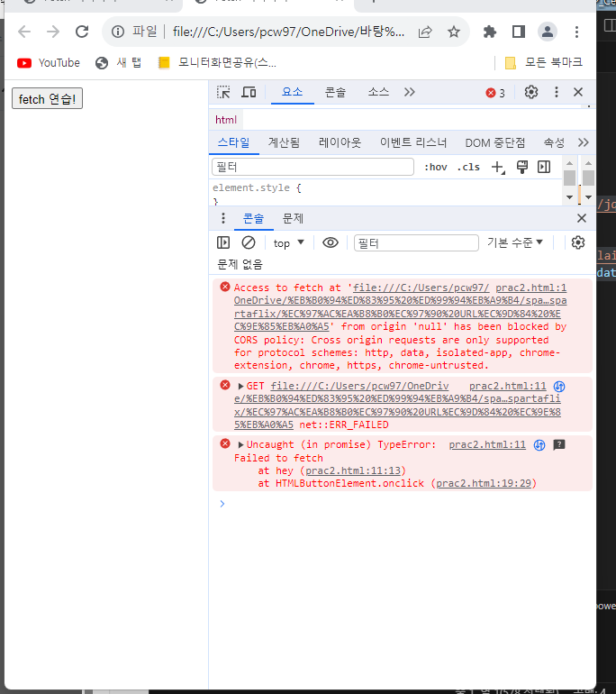Click the red error count badge showing 3
This screenshot has height=694, width=616.
pyautogui.click(x=495, y=93)
